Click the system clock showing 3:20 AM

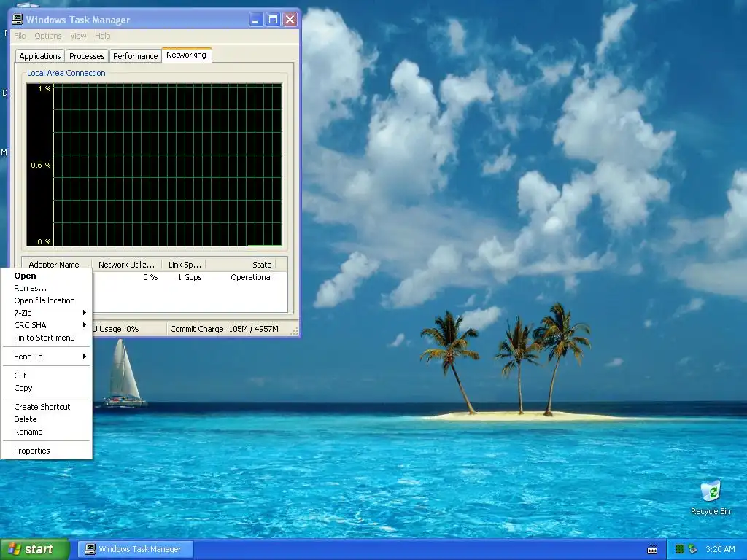click(720, 549)
